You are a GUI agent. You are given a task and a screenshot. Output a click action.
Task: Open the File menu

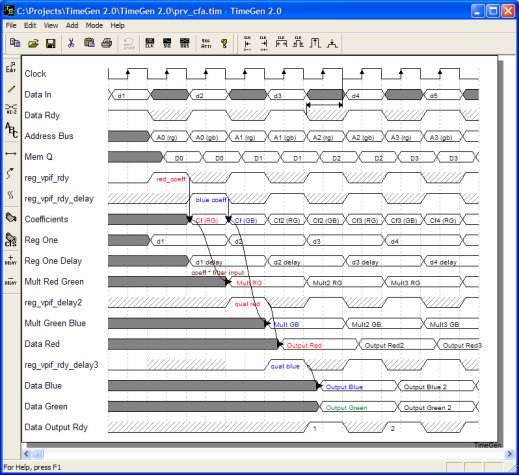pyautogui.click(x=11, y=25)
